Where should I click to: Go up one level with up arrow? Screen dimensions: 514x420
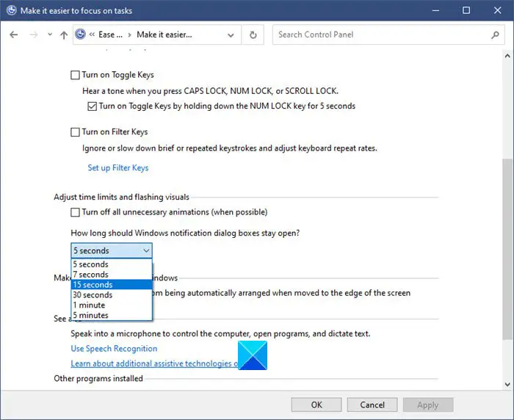pos(64,35)
